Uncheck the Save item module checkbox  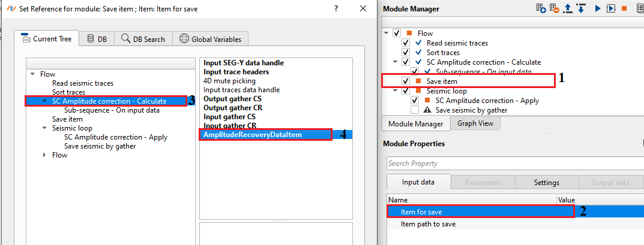tap(406, 81)
